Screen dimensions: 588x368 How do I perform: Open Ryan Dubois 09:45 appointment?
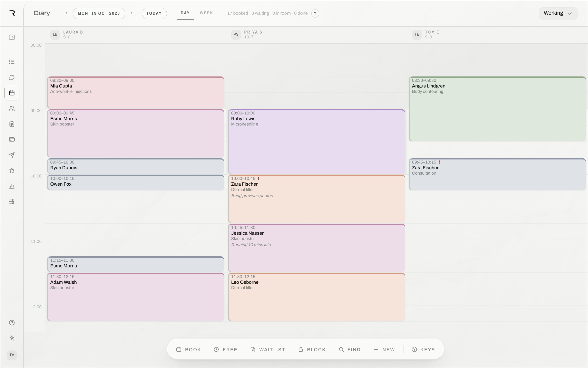(136, 166)
